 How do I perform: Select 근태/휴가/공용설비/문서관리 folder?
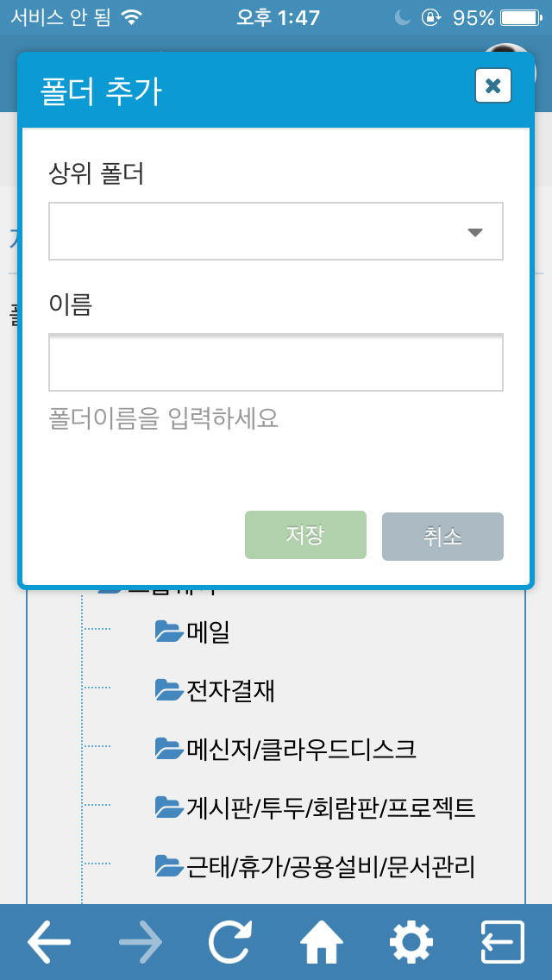click(330, 866)
